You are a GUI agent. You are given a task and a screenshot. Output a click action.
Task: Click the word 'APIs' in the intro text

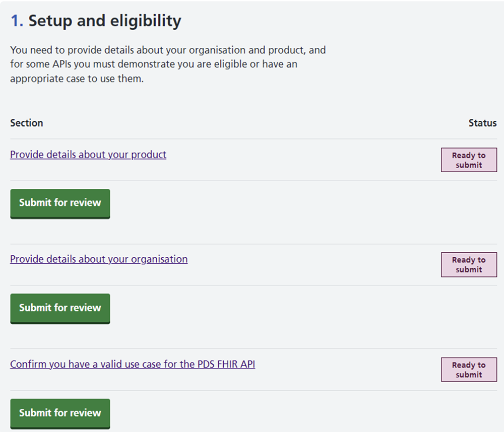click(x=64, y=64)
